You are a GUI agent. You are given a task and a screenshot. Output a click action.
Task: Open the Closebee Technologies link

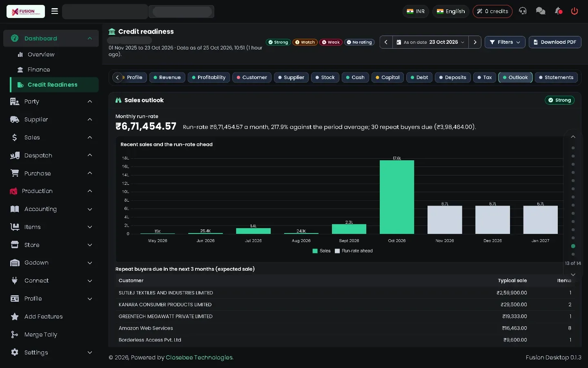(200, 357)
